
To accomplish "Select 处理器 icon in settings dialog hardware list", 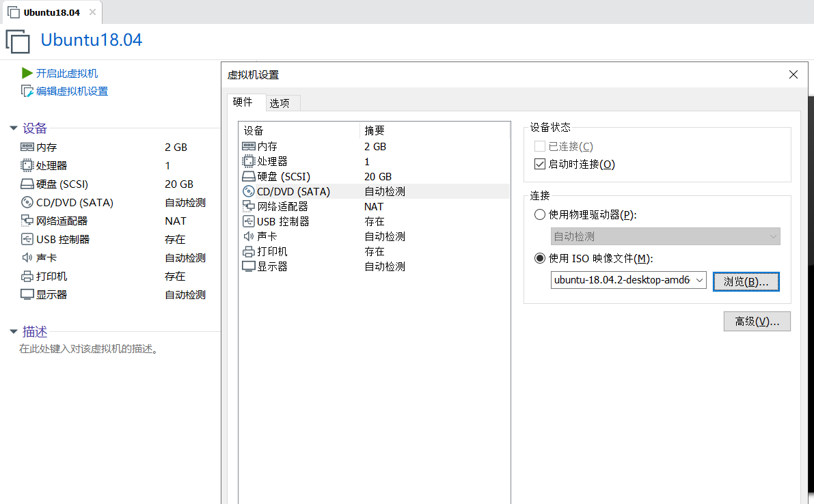I will pos(249,161).
